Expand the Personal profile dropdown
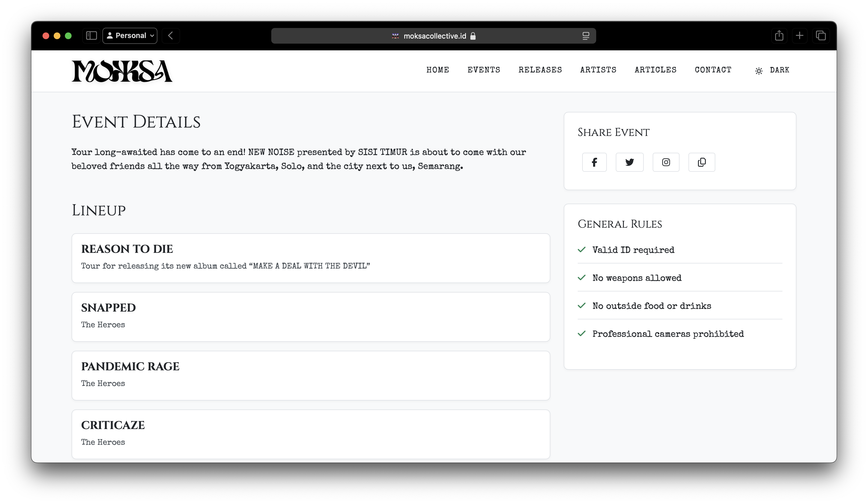This screenshot has width=868, height=504. (130, 36)
